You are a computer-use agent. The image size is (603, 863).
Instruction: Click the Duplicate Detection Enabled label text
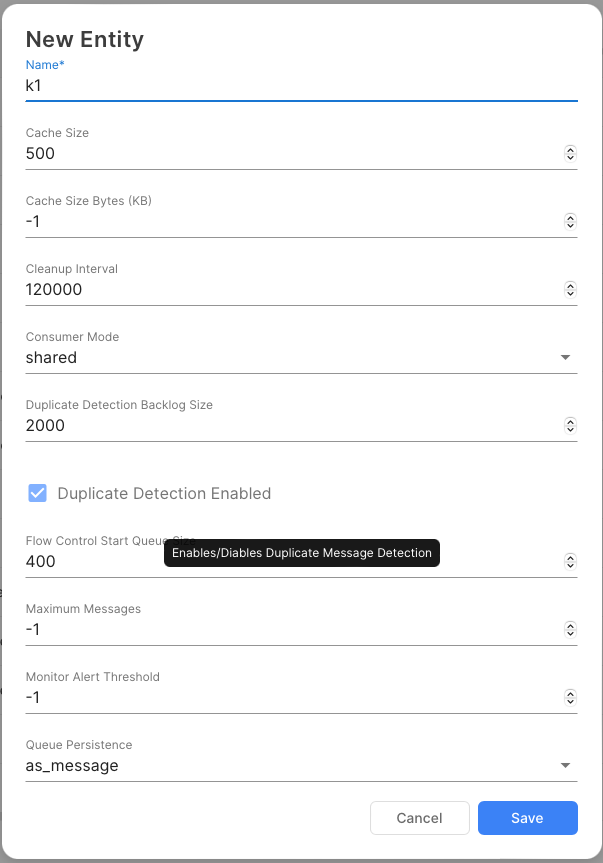coord(164,493)
